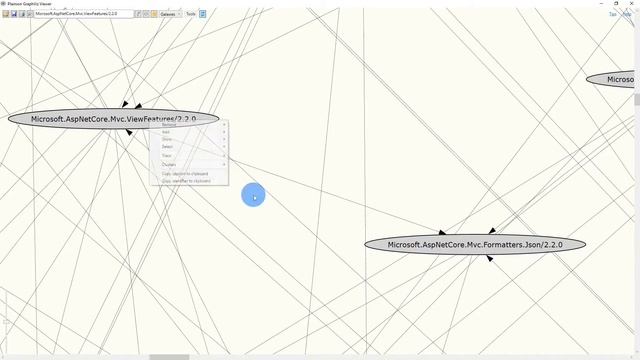Expand the Show submenu arrow
640x360 pixels.
pyautogui.click(x=224, y=139)
